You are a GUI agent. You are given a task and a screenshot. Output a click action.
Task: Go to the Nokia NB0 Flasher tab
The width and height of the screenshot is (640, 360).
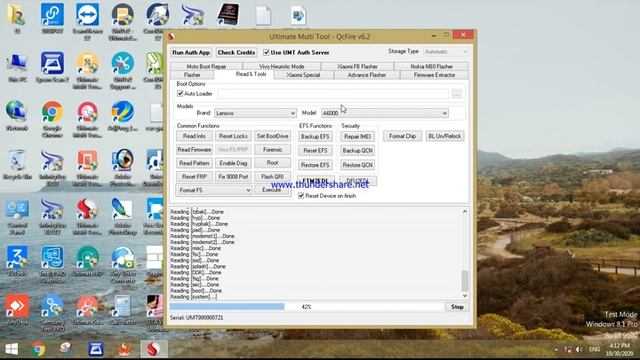[431, 66]
